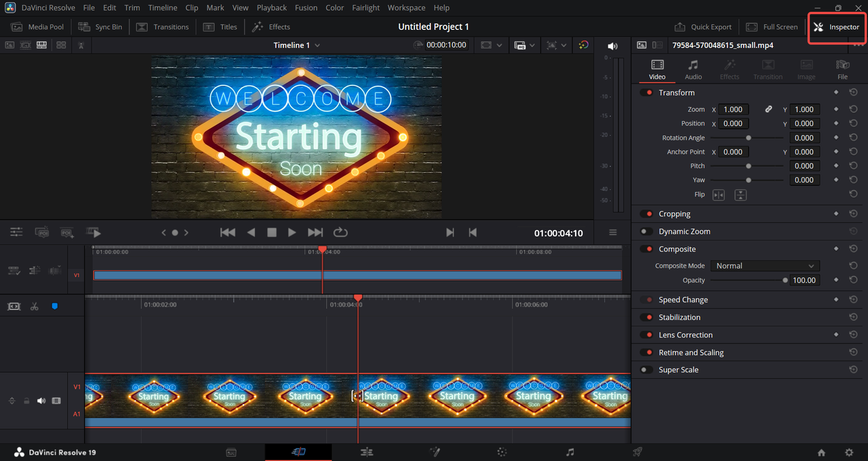Reset Transform settings with reset arrow
The height and width of the screenshot is (461, 868).
[x=853, y=93]
